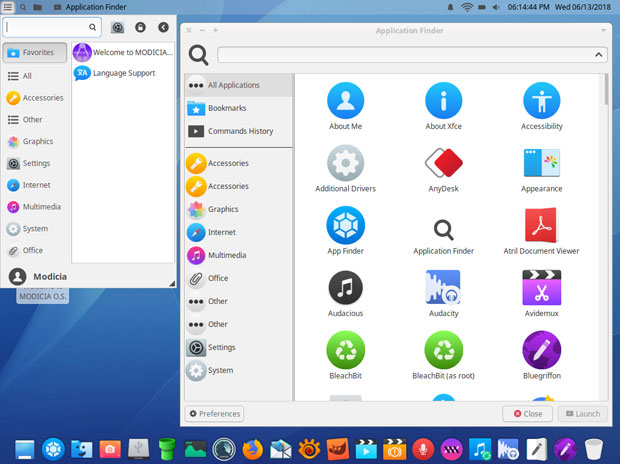Click the lock screen icon in menu

140,27
